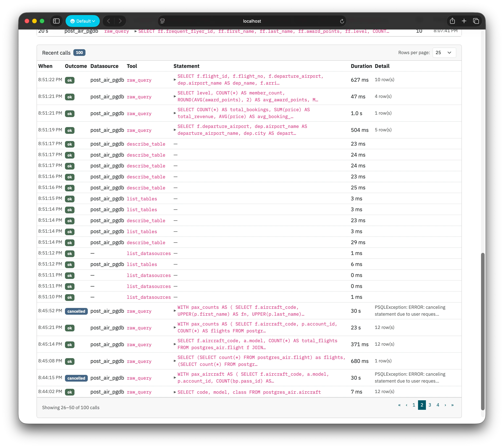This screenshot has height=448, width=504.
Task: Expand the SELECT COUNT(*) AS total_bookings statement
Action: 175,113
